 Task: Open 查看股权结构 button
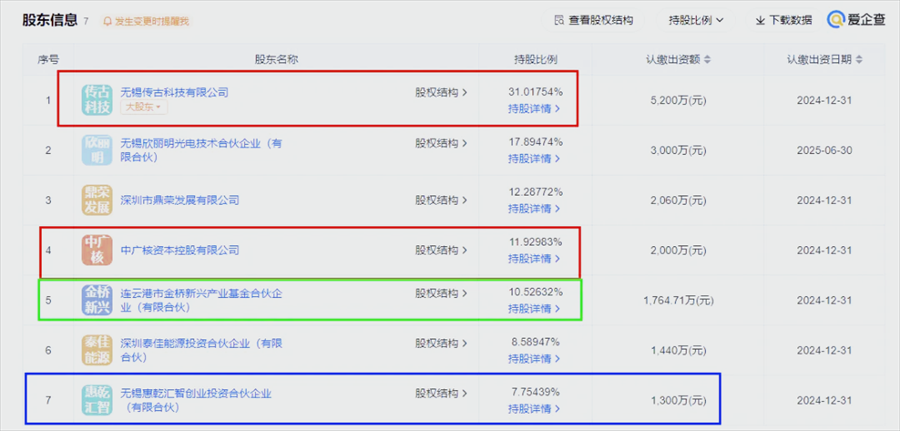pos(593,21)
